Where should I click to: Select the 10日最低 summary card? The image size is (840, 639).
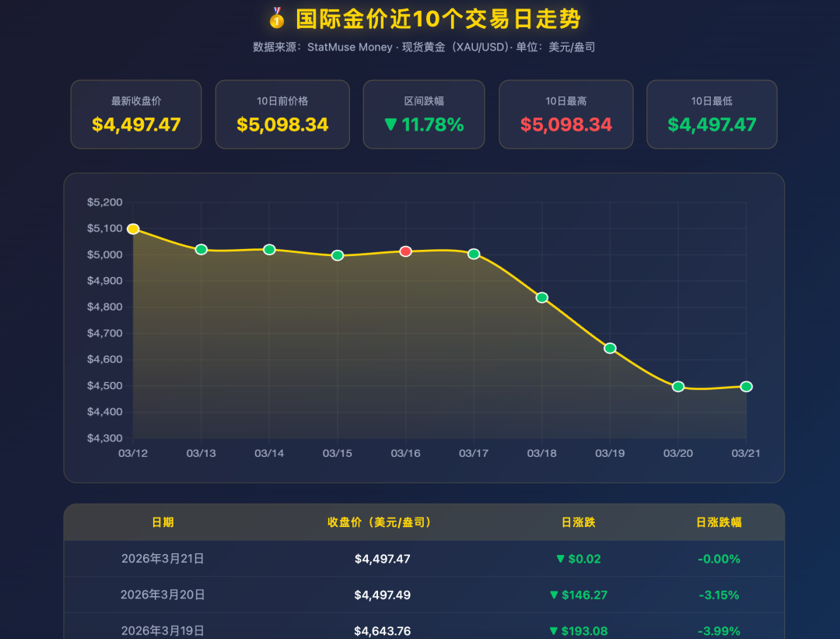coord(712,114)
